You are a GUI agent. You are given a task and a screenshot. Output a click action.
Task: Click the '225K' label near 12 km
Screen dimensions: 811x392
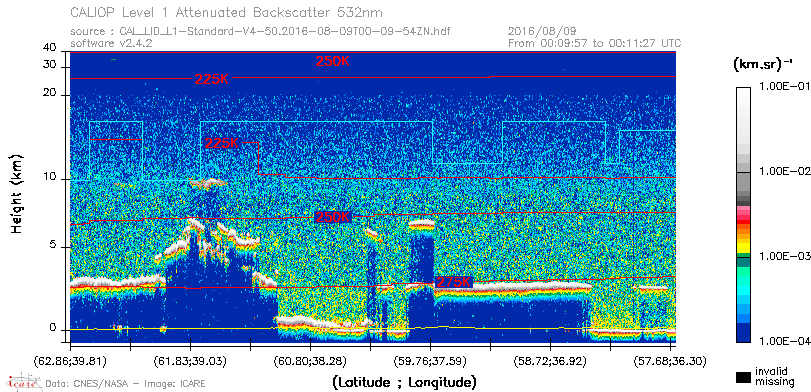(x=221, y=143)
